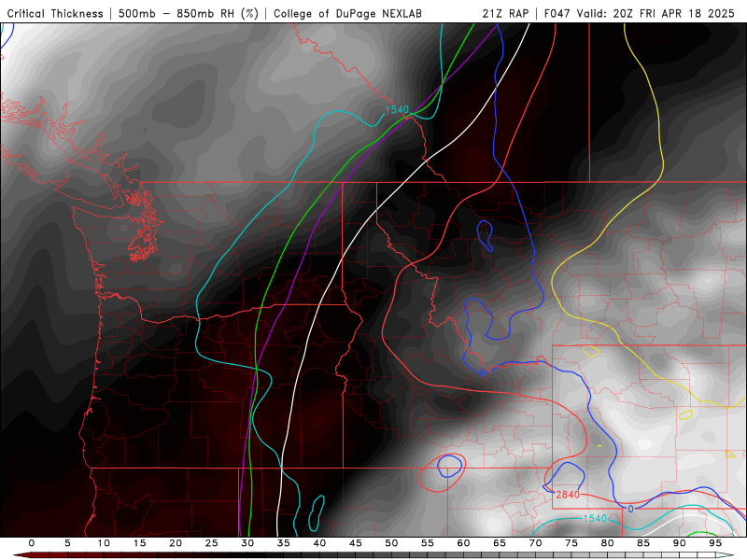Click the red 2840 contour label
The width and height of the screenshot is (747, 560).
coord(568,495)
